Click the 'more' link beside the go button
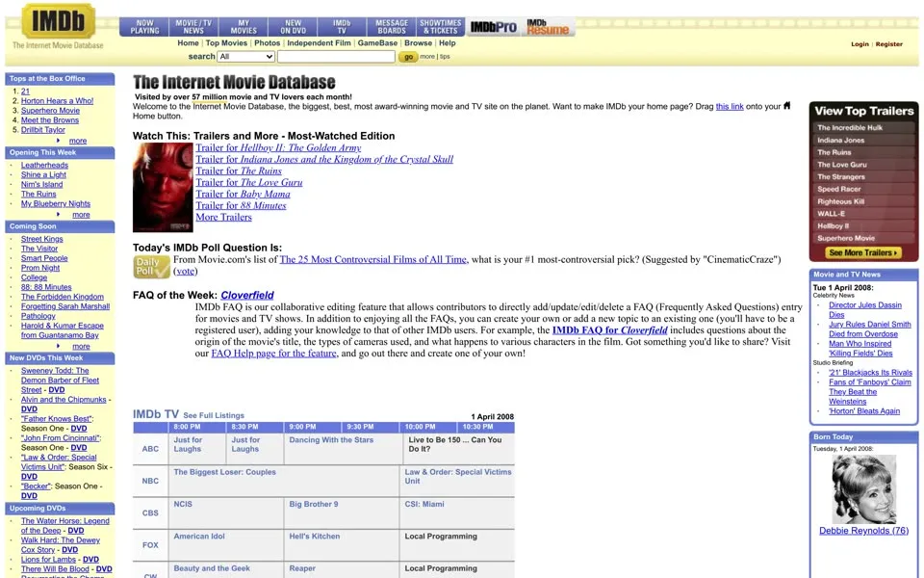Viewport: 924px width, 578px height. click(427, 57)
